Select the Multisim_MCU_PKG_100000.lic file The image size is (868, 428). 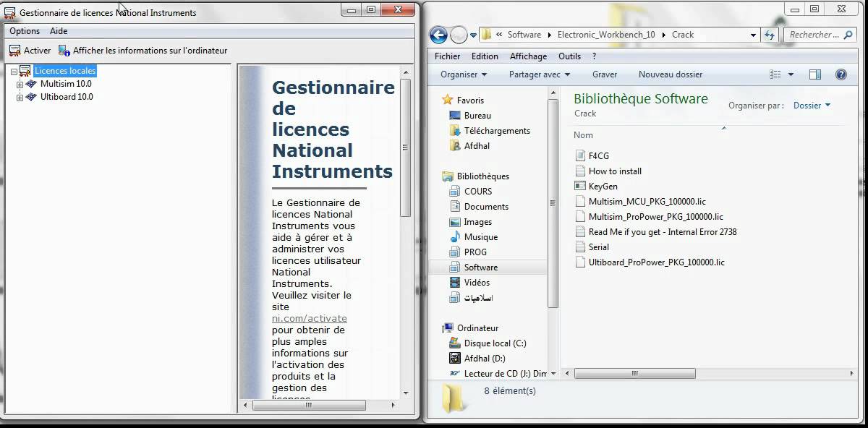(647, 202)
